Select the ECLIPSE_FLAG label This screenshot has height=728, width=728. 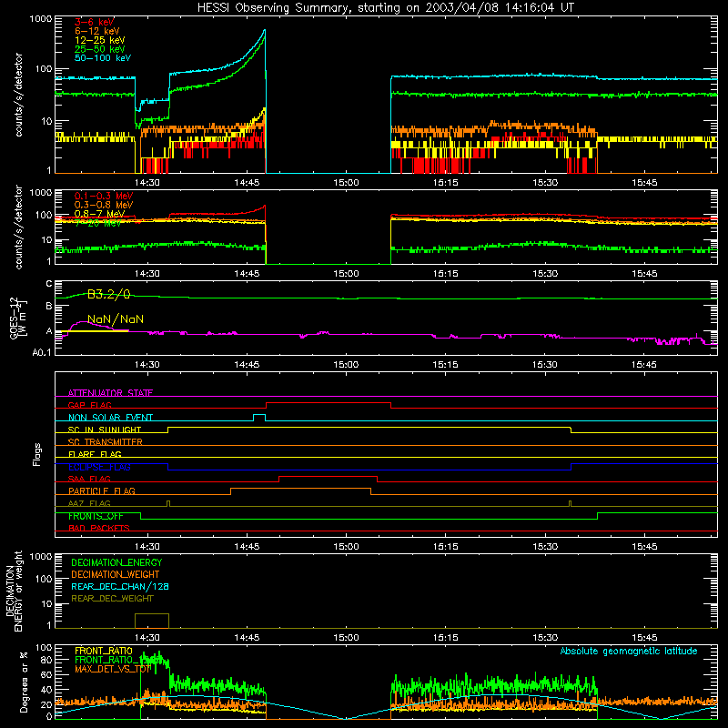[x=99, y=467]
